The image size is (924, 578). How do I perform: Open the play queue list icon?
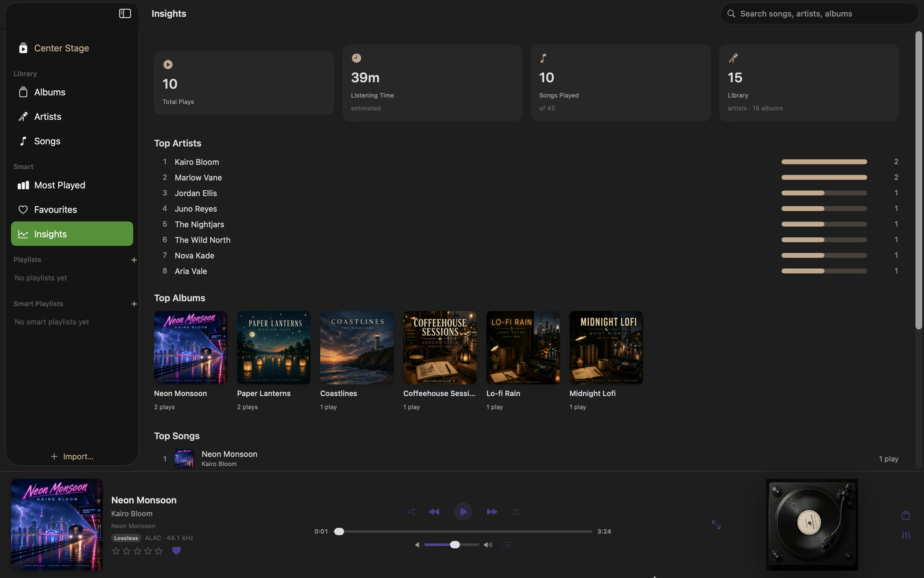[x=507, y=545]
